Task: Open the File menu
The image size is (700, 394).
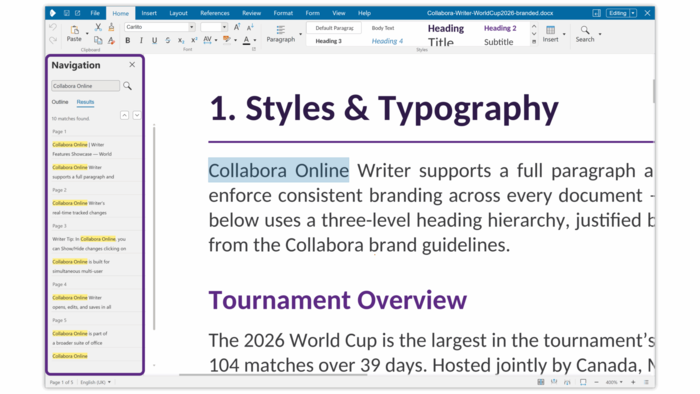Action: point(95,13)
